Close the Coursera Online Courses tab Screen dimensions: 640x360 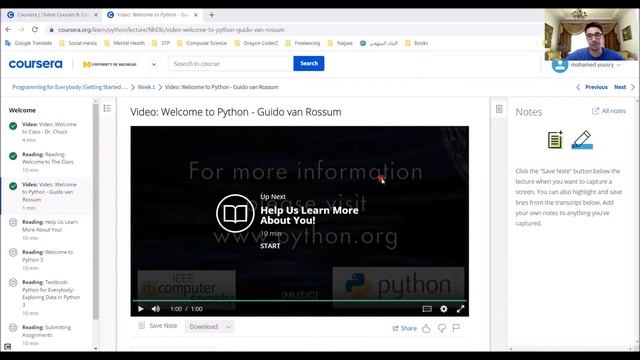tap(96, 15)
